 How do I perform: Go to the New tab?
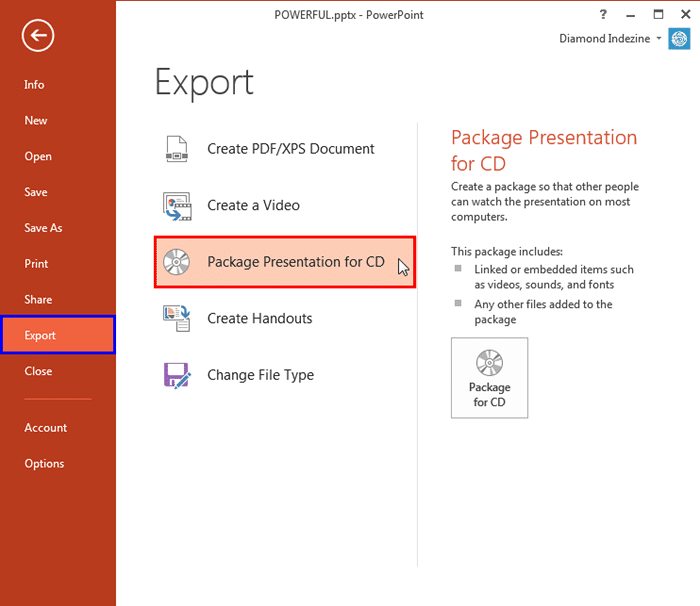(x=36, y=121)
